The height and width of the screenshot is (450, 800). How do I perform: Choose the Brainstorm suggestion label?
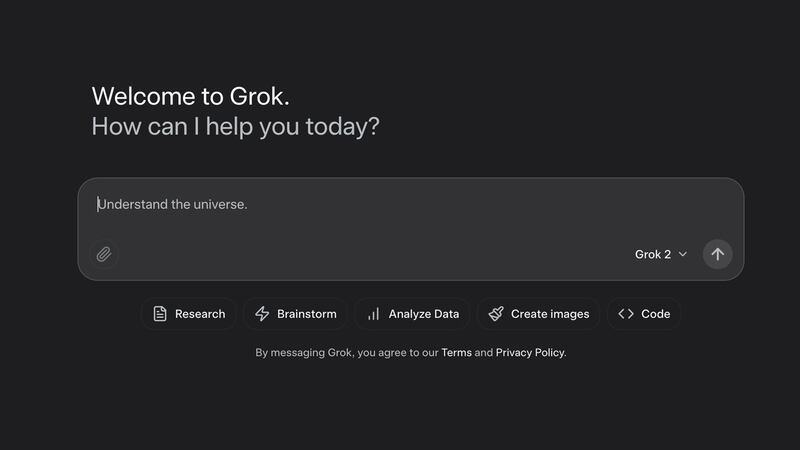coord(307,314)
